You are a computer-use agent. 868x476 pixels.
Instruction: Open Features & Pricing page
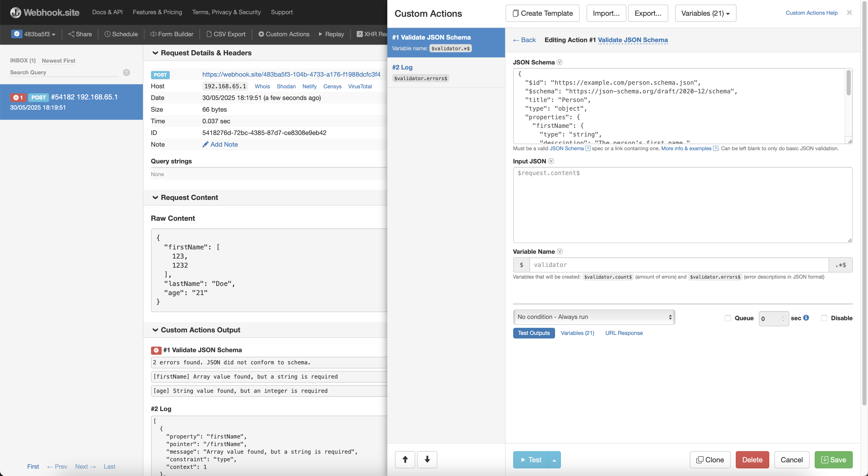[157, 12]
